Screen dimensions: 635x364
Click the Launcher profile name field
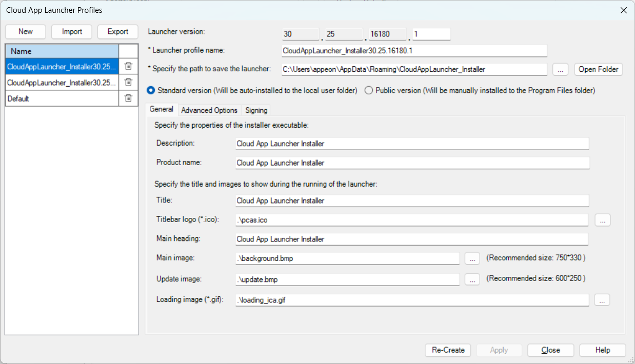click(413, 51)
